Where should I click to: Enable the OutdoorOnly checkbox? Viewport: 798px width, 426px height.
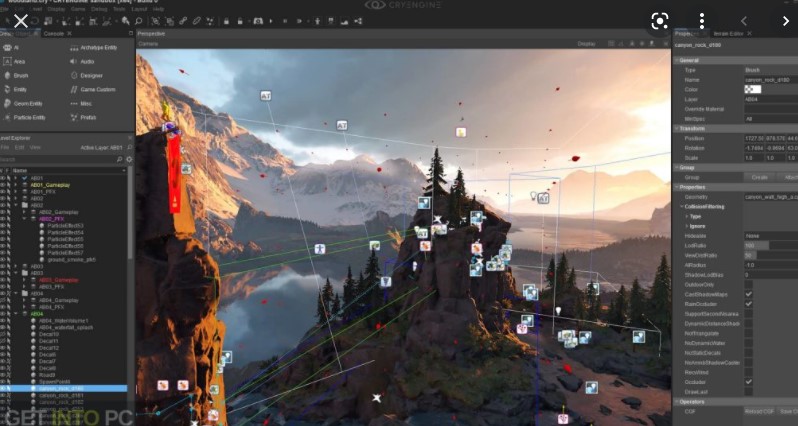point(749,285)
